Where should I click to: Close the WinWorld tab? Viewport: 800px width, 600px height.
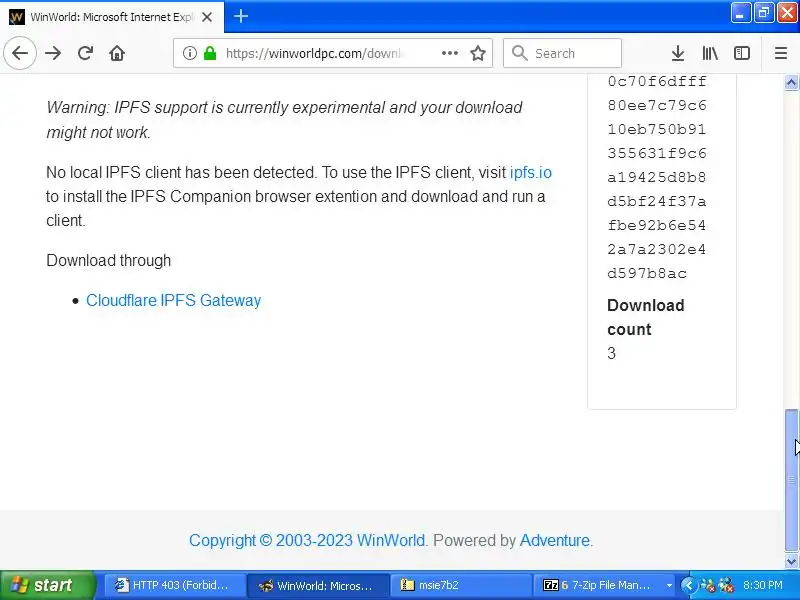click(207, 17)
